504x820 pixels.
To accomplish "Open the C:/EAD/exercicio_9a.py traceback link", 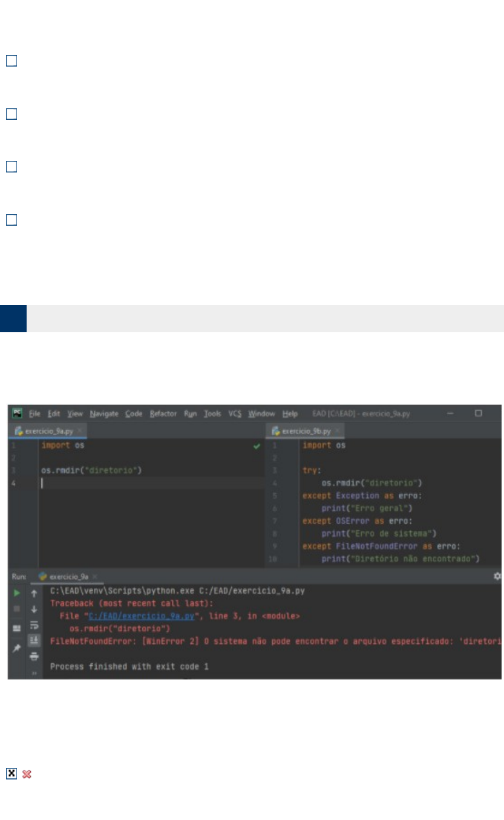I will 142,616.
